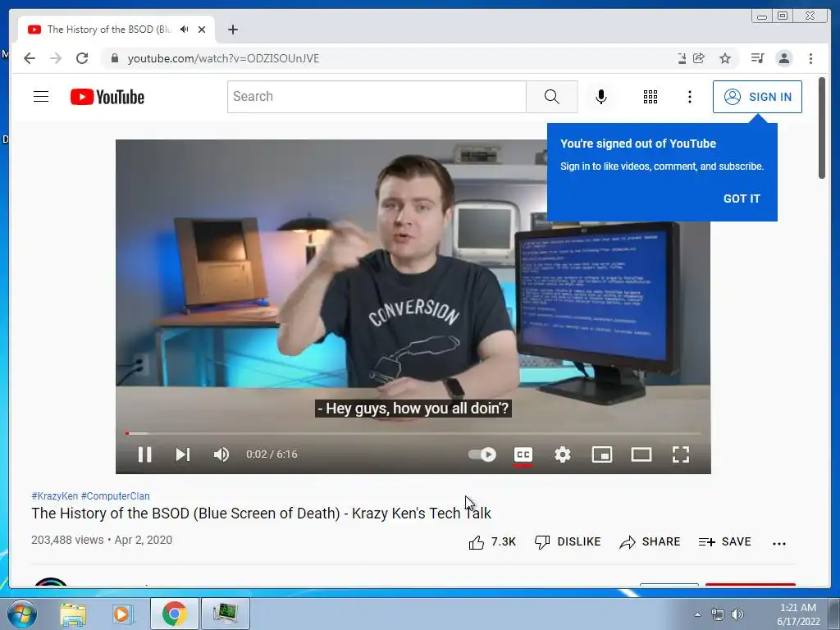Go back in browser history

pos(30,58)
